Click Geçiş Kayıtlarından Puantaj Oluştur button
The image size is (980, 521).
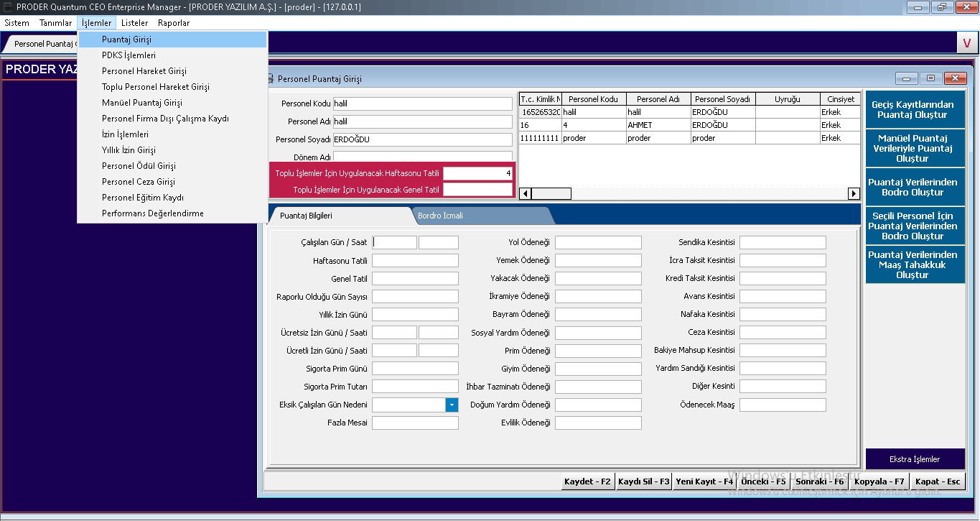pyautogui.click(x=912, y=110)
